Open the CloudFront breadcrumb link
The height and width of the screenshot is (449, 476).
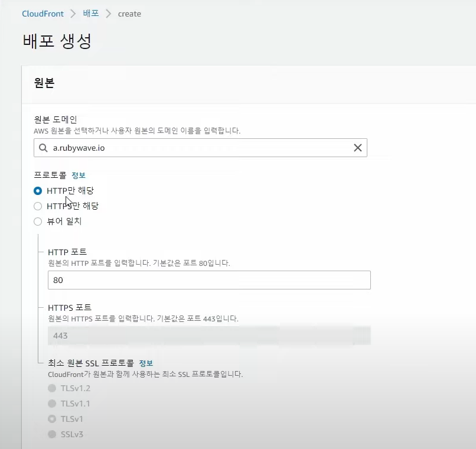tap(43, 14)
